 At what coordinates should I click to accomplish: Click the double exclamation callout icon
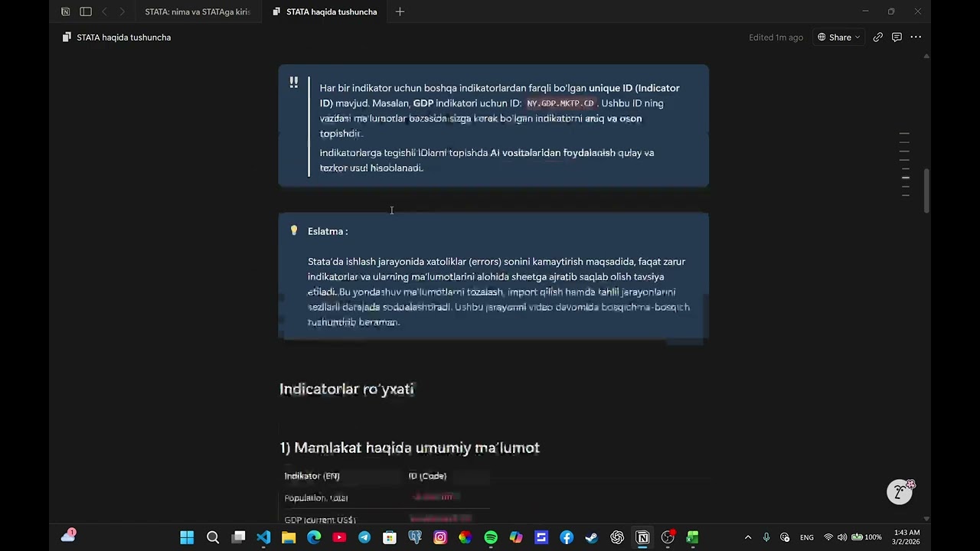[x=293, y=82]
